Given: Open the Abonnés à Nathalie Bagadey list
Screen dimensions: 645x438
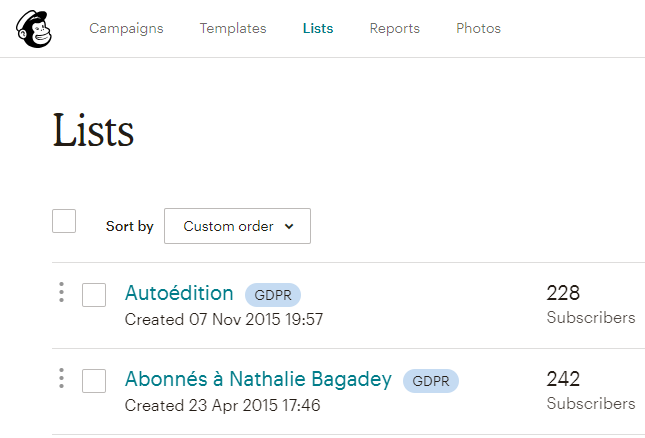Looking at the screenshot, I should point(258,379).
